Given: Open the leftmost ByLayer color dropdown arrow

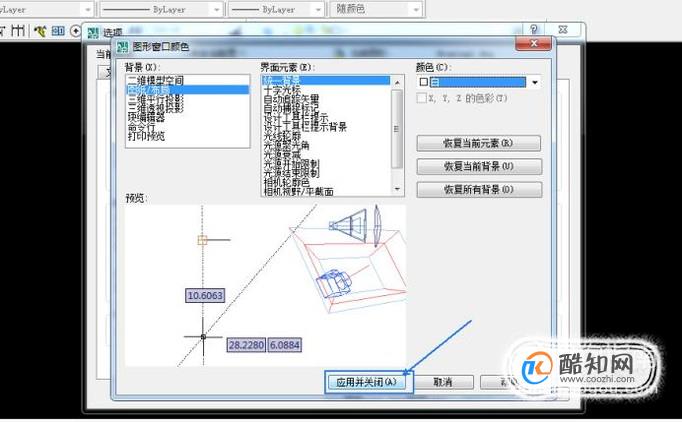Looking at the screenshot, I should [x=88, y=9].
